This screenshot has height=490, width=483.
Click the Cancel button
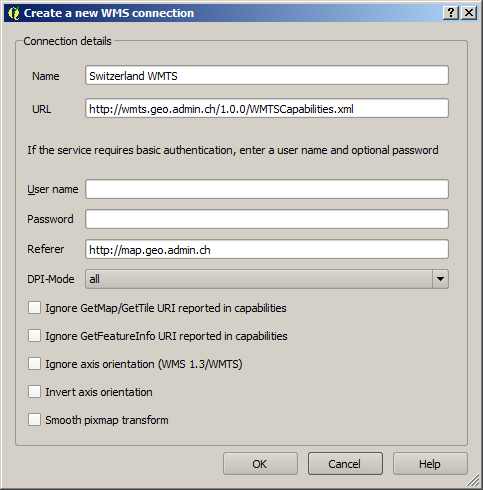pyautogui.click(x=345, y=464)
